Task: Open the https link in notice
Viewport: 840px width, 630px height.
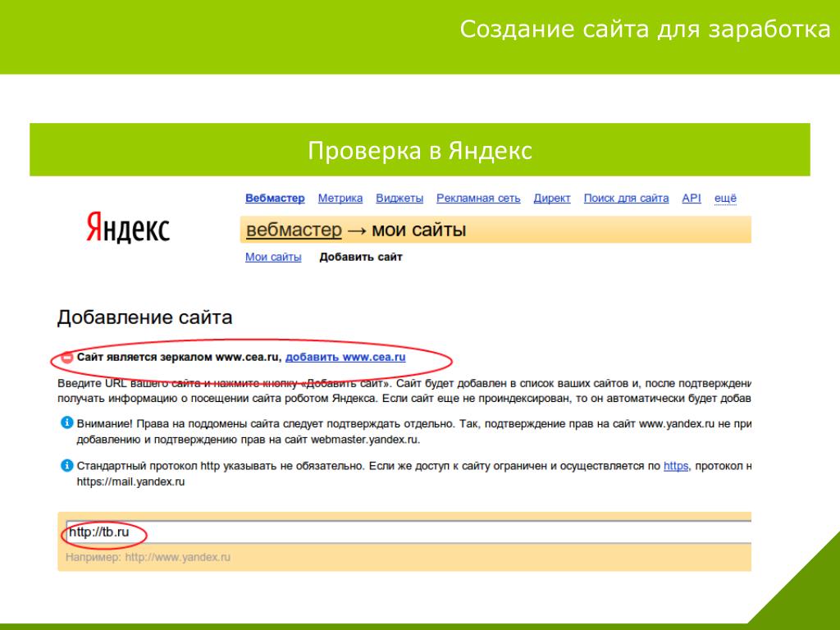Action: (x=676, y=466)
